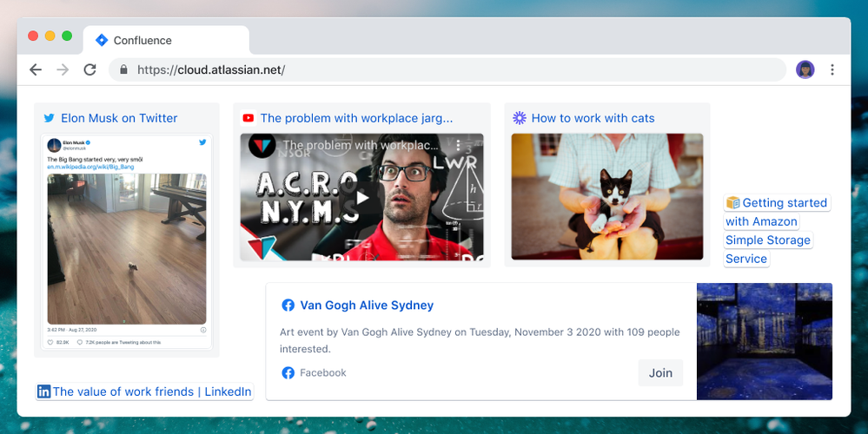Image resolution: width=868 pixels, height=434 pixels.
Task: Click the event description text on Van Gogh card
Action: [480, 340]
